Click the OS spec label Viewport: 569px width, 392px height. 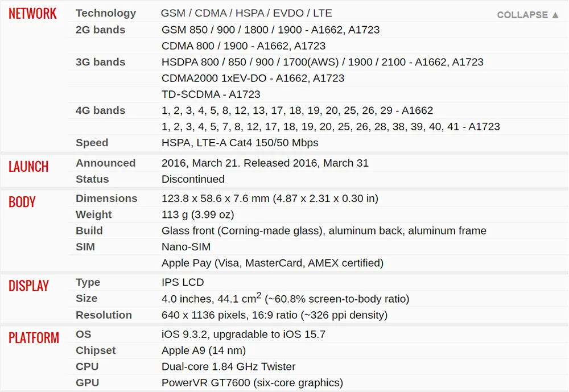(x=83, y=334)
